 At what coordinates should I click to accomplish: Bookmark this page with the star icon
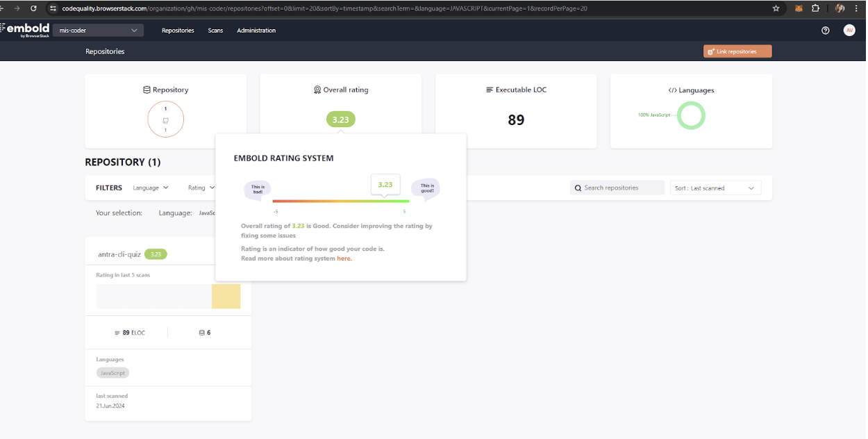tap(776, 8)
